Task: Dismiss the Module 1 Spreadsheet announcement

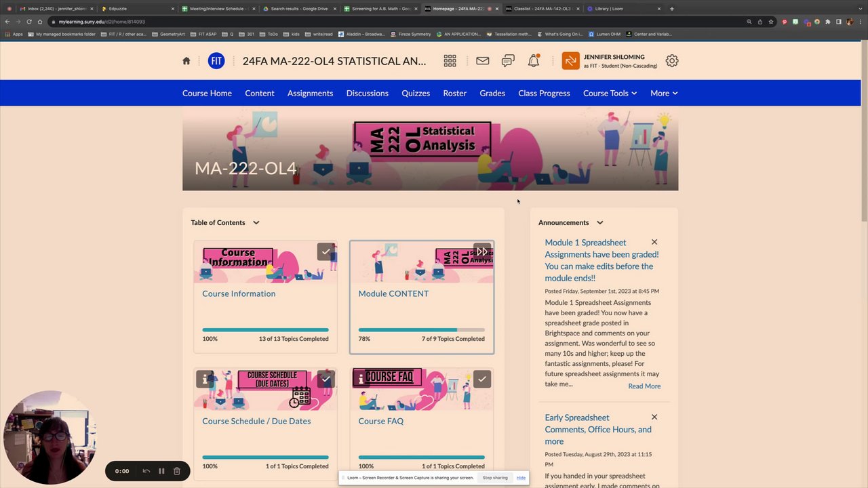Action: click(654, 242)
